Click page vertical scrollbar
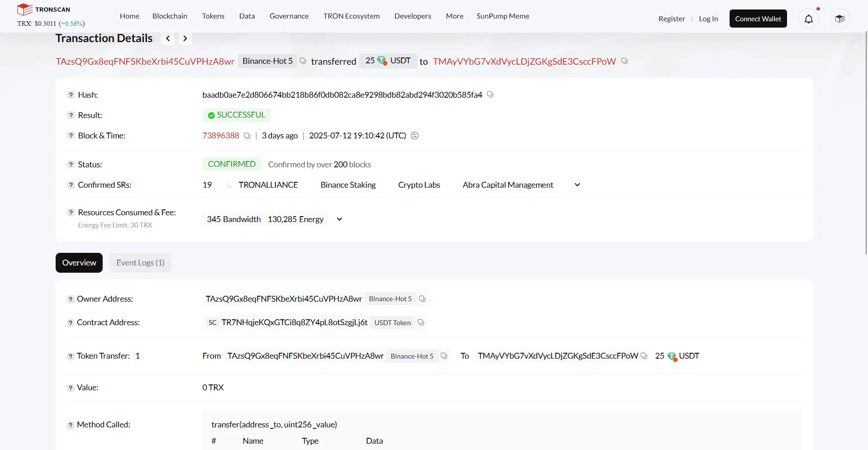The height and width of the screenshot is (450, 868). click(x=866, y=142)
